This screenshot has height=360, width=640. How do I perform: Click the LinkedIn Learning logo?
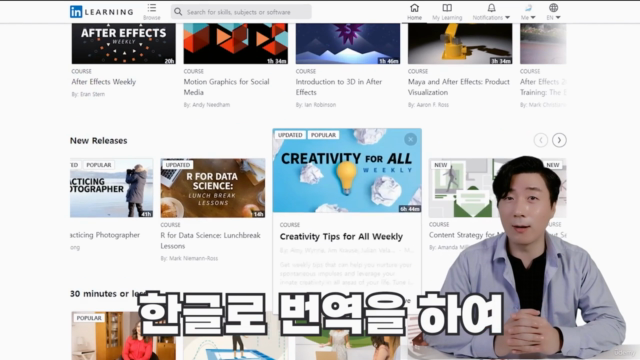pos(102,12)
